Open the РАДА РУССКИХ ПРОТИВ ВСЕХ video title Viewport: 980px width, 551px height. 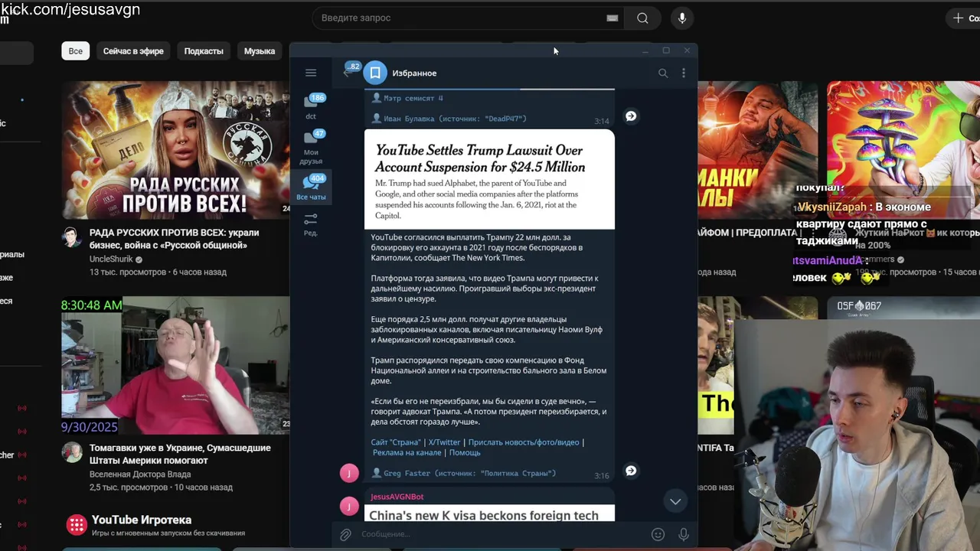(x=174, y=239)
